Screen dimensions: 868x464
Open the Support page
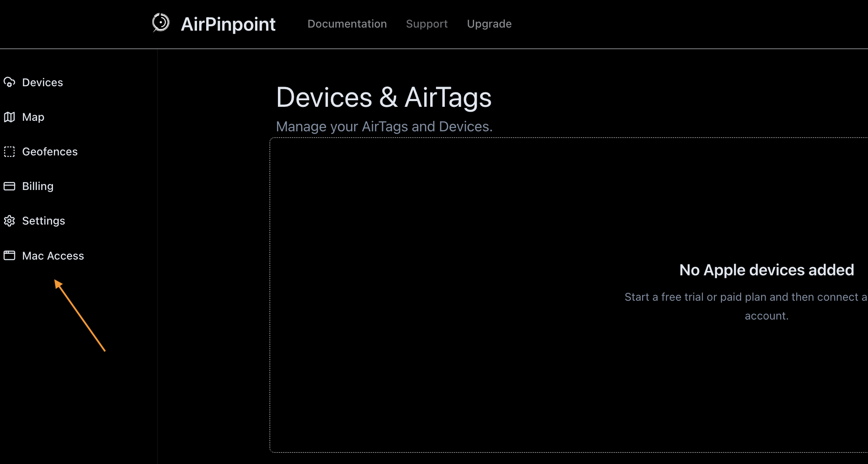click(x=427, y=24)
